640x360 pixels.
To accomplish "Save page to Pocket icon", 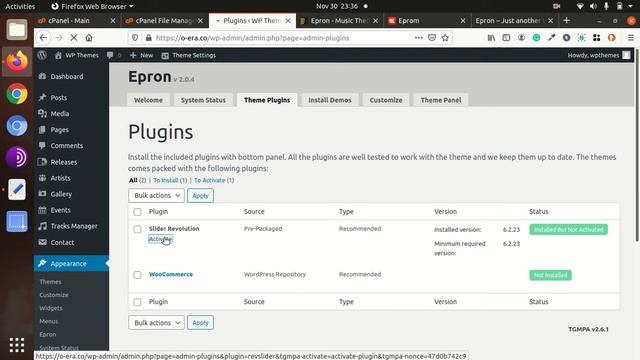I will [x=432, y=38].
